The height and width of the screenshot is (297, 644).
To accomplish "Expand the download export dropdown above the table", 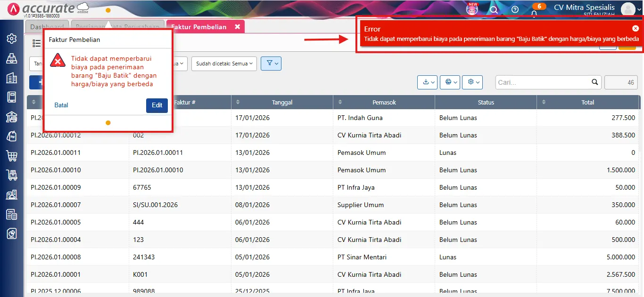I will pos(427,82).
